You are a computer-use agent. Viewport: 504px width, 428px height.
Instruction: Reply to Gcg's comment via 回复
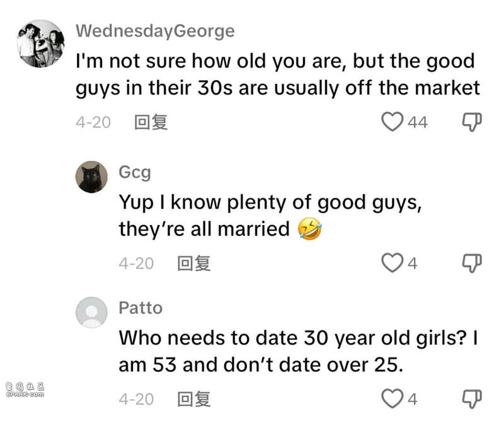coord(194,263)
